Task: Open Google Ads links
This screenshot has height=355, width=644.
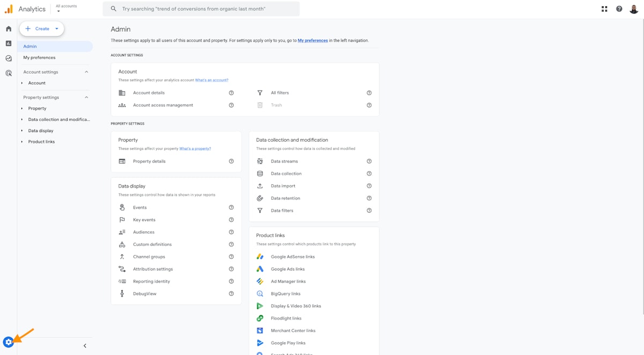Action: (288, 269)
